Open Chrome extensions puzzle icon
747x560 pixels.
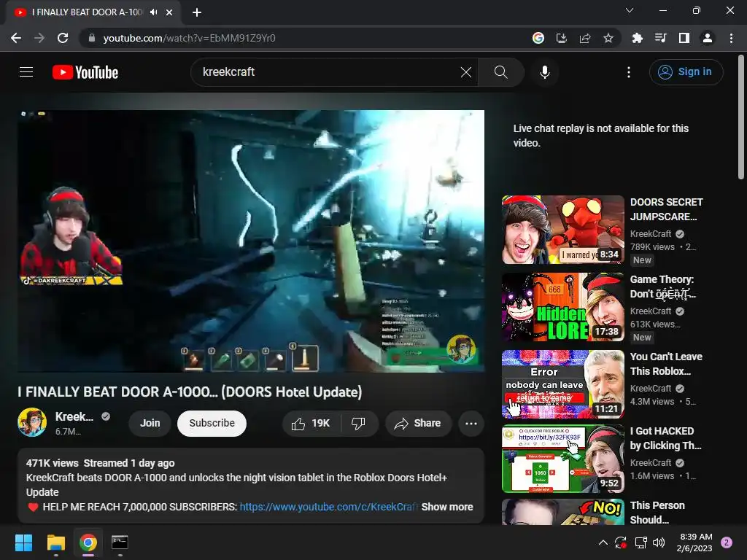pos(637,38)
